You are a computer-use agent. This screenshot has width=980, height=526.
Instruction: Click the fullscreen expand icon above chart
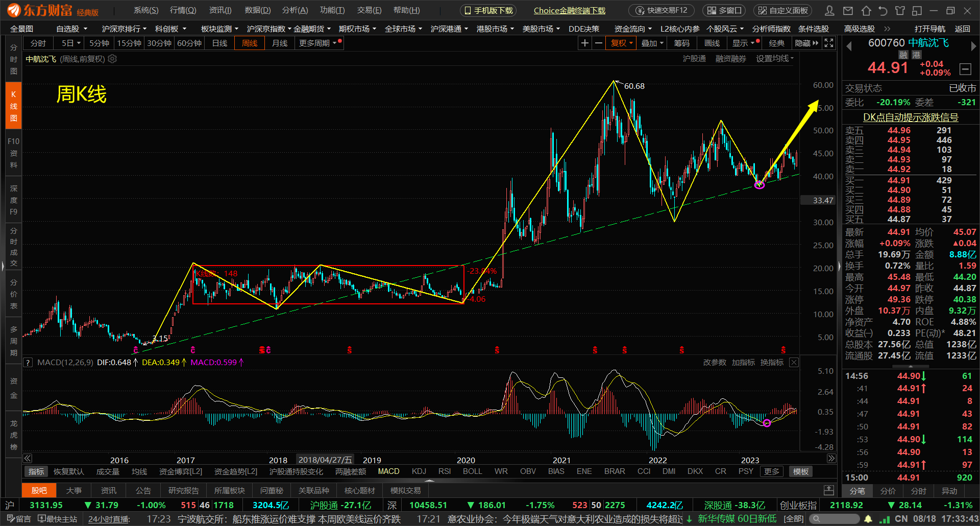click(x=829, y=43)
